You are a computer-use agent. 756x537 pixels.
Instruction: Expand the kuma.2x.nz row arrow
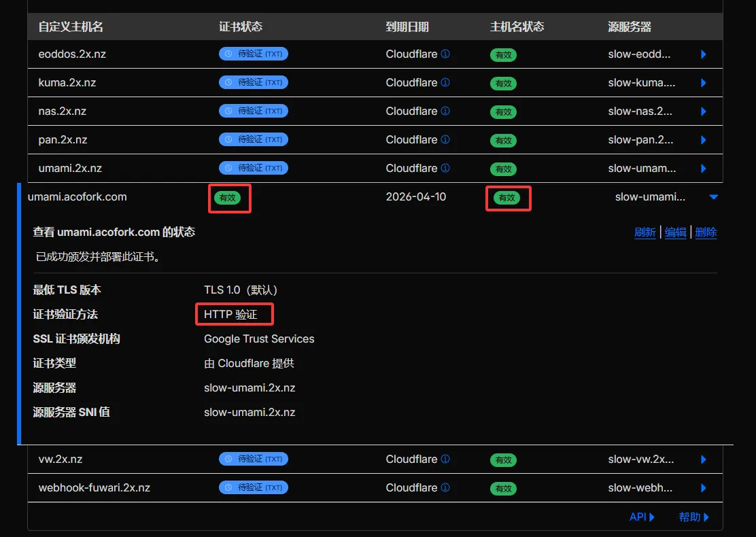(x=704, y=83)
